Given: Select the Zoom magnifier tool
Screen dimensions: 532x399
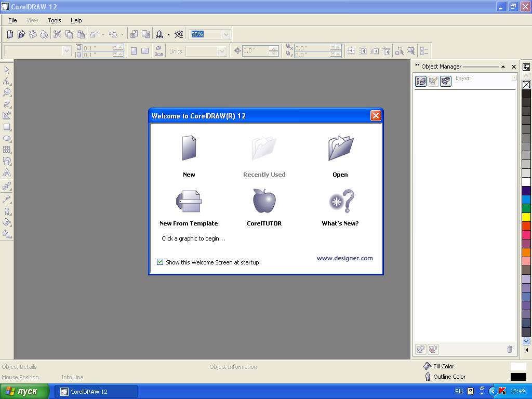Looking at the screenshot, I should click(x=7, y=92).
